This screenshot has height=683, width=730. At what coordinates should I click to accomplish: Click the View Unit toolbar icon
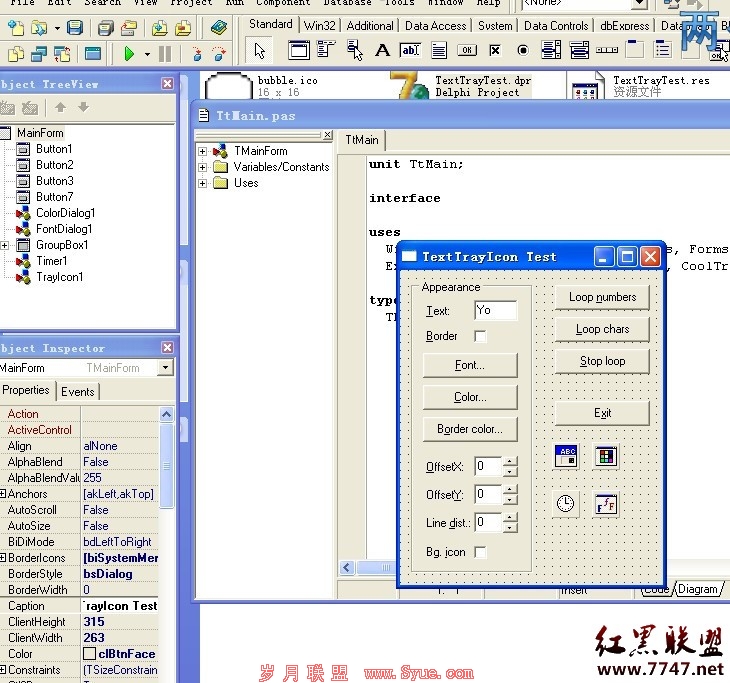click(16, 54)
